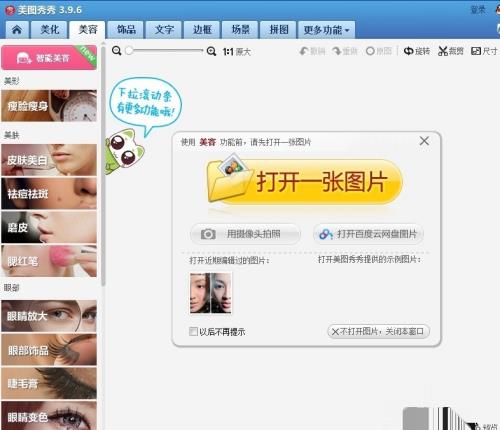Click the 裁剪 crop scissors tool

451,51
